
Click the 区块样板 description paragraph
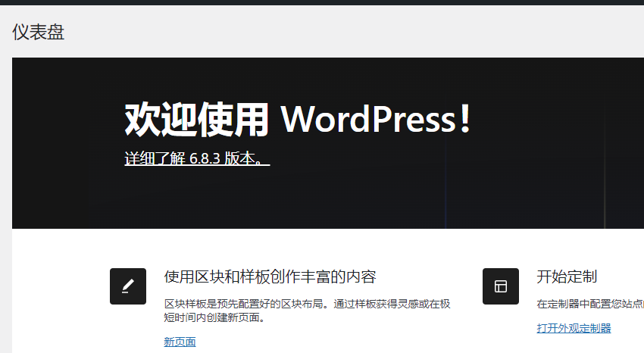tap(307, 304)
